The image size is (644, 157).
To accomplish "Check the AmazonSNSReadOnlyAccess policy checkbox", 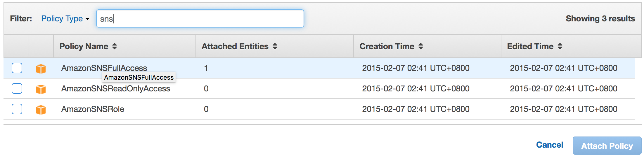I will click(x=17, y=88).
